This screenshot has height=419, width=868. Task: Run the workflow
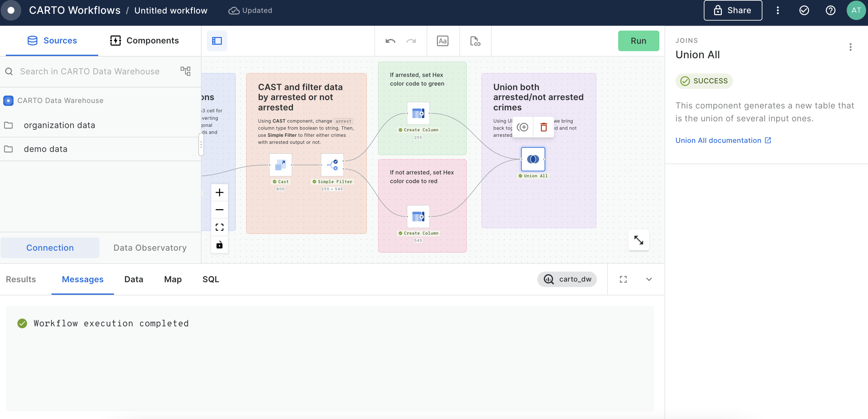[x=638, y=41]
